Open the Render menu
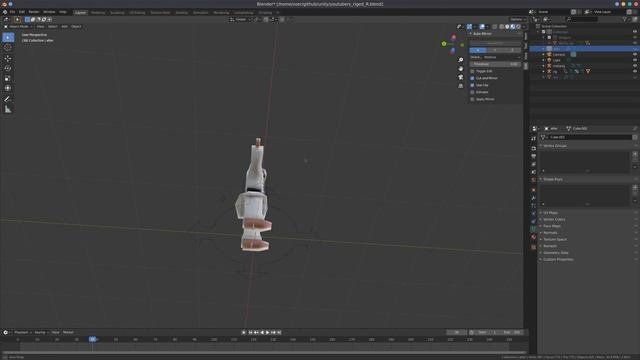Viewport: 640px width, 360px height. [33, 12]
